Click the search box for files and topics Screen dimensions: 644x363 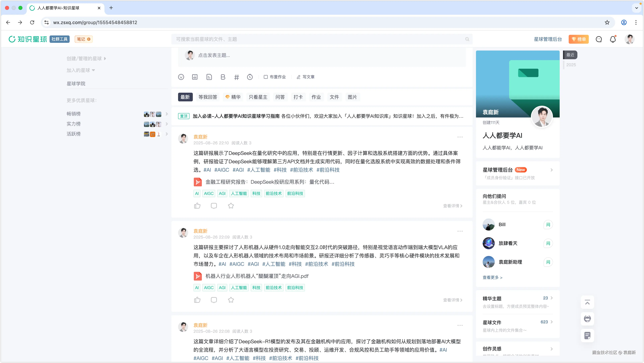click(x=322, y=39)
